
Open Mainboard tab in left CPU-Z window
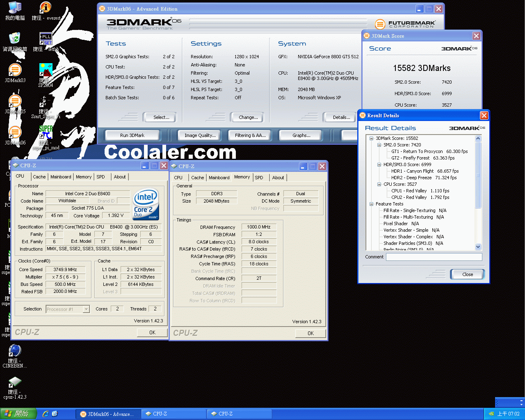61,177
